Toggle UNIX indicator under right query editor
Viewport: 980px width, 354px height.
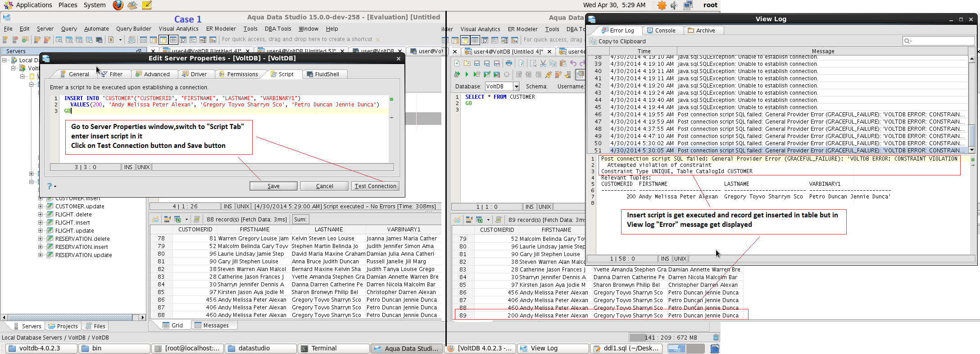[x=545, y=207]
